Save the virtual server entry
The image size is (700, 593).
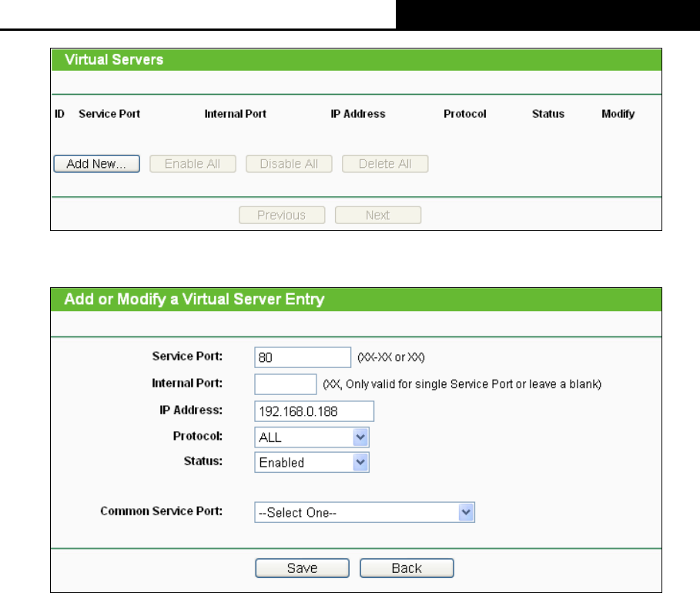click(x=302, y=568)
